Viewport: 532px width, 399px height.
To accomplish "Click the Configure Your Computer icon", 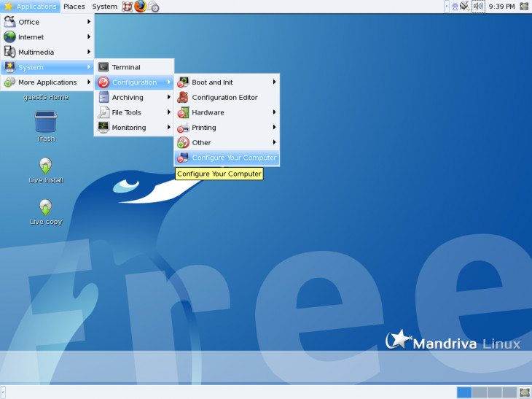I will 183,158.
